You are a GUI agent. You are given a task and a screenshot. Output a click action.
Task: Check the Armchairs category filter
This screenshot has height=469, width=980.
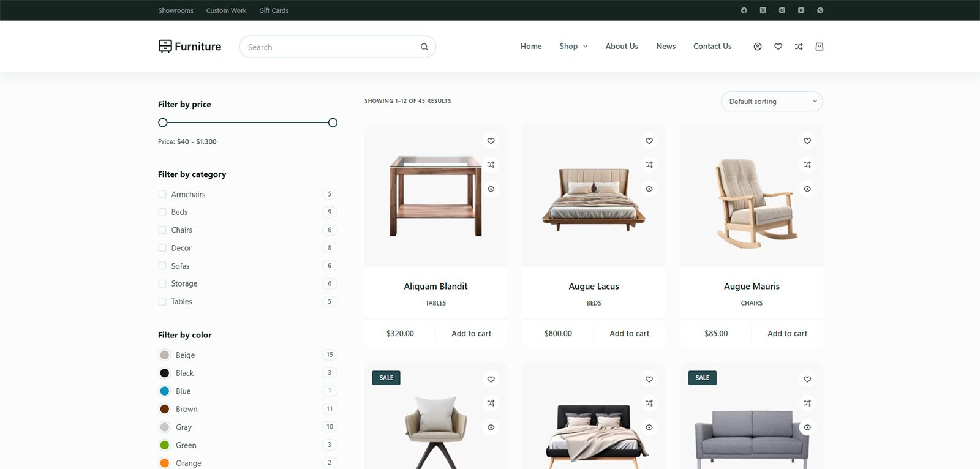coord(162,194)
